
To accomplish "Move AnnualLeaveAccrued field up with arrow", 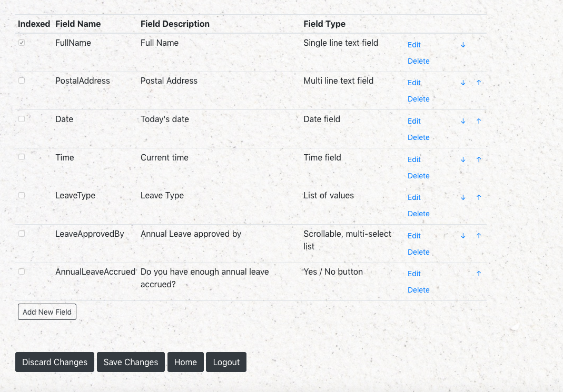I will (x=479, y=274).
